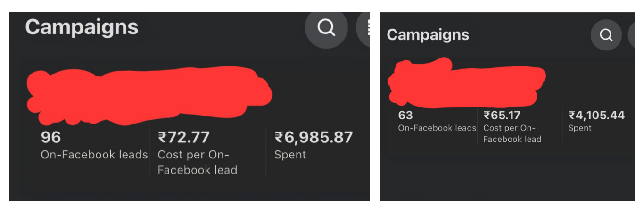The height and width of the screenshot is (215, 644).
Task: Select the 63 leads count
Action: click(x=405, y=115)
